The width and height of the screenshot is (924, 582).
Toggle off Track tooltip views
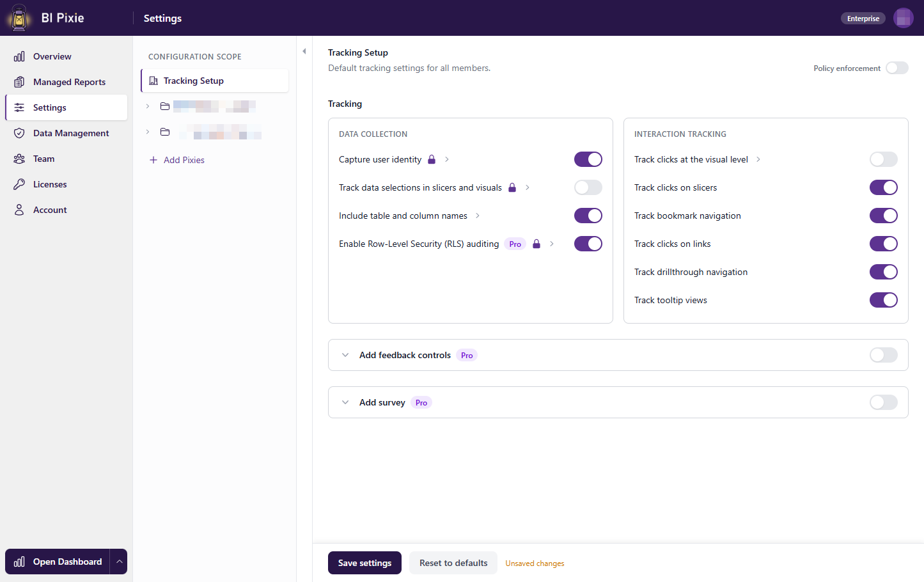point(883,300)
